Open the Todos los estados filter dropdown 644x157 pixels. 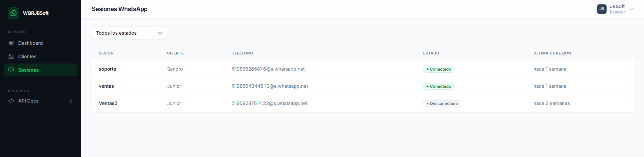pos(129,33)
